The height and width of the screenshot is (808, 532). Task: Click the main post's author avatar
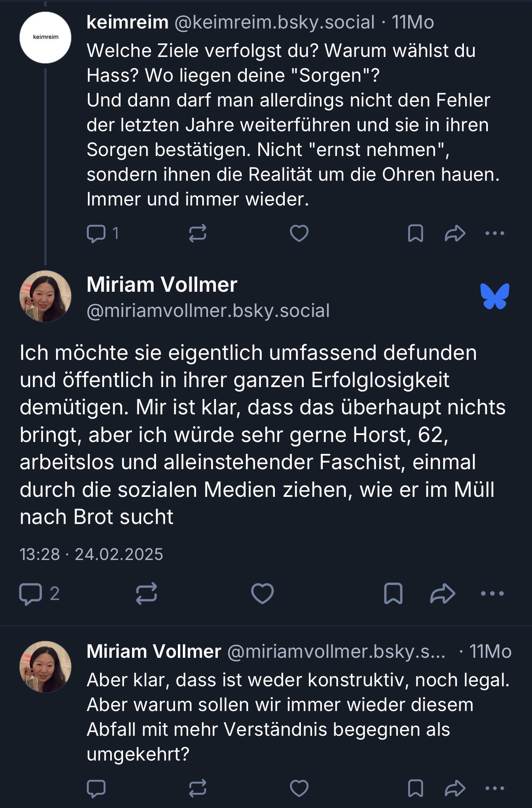[45, 296]
